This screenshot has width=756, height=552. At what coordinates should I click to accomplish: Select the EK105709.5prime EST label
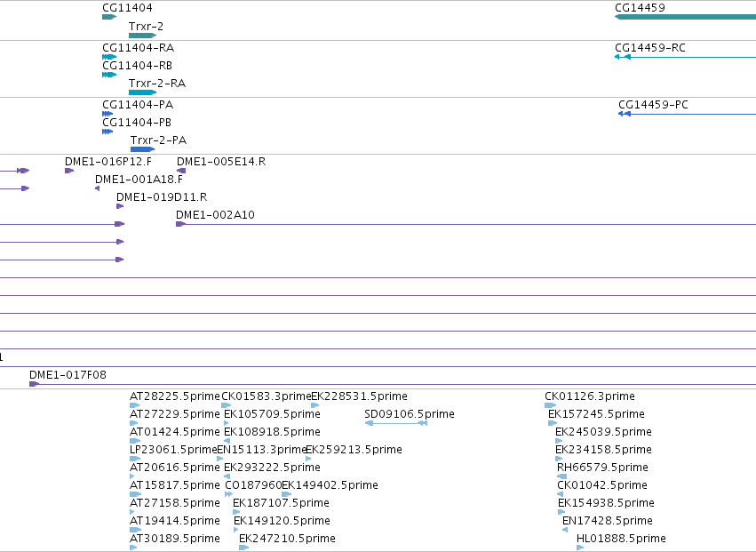coord(273,414)
